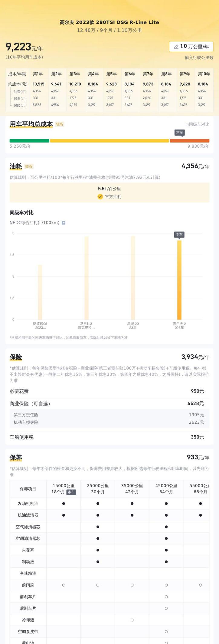This screenshot has width=219, height=644.
Task: Click the pencil edit icon for mileage
Action: 176,47
